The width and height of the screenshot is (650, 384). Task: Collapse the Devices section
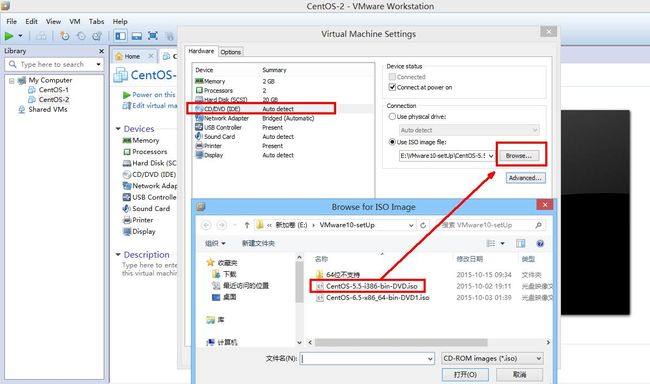click(118, 129)
